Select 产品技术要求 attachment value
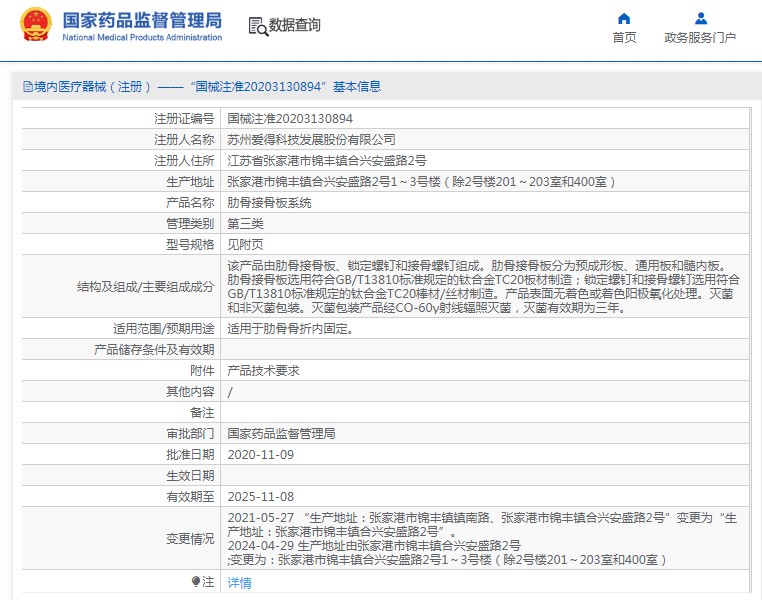The image size is (762, 600). [x=263, y=371]
